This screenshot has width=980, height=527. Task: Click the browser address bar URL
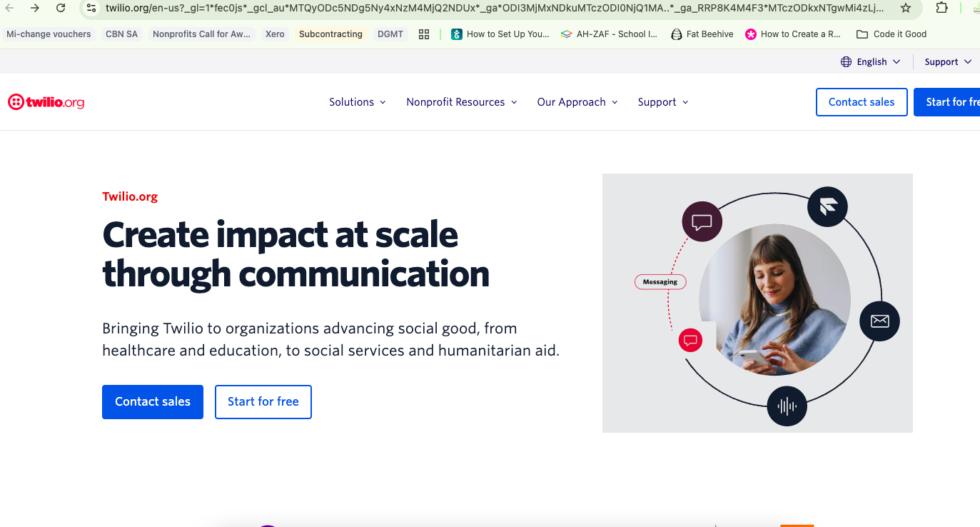[485, 8]
